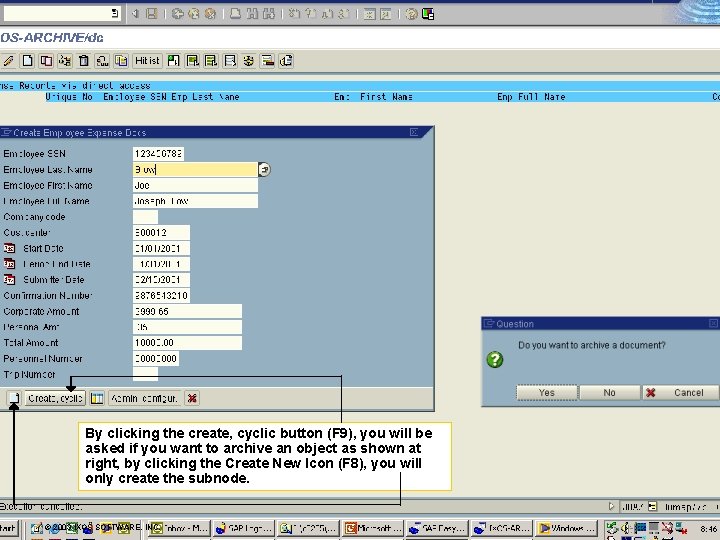Viewport: 720px width, 540px height.
Task: Click No in the Question dialog
Action: (x=609, y=393)
